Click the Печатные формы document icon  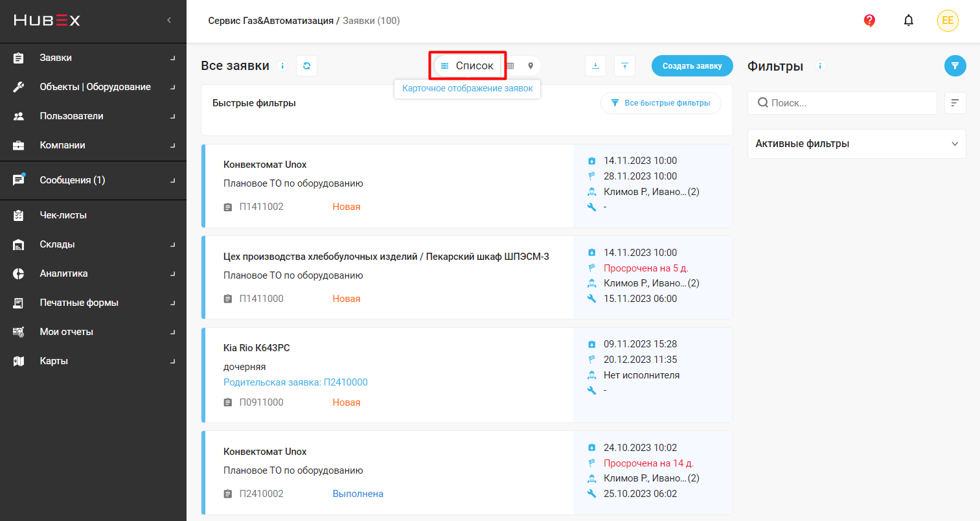point(19,303)
